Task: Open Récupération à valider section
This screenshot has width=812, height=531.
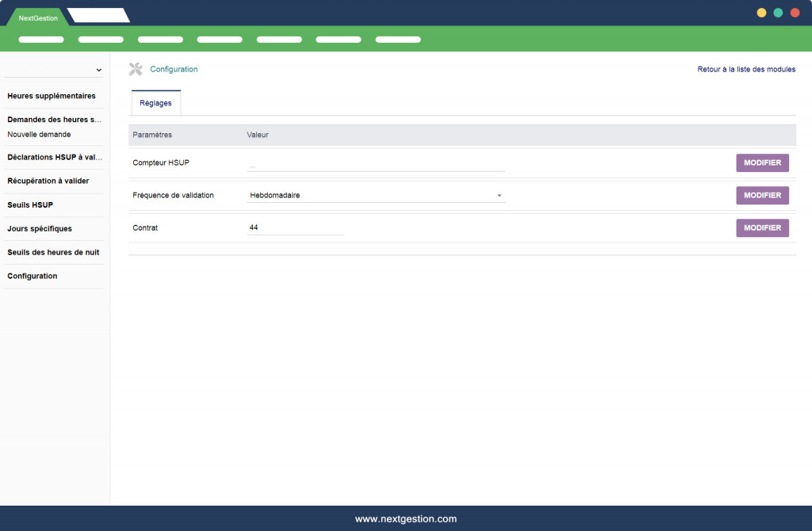Action: coord(48,181)
